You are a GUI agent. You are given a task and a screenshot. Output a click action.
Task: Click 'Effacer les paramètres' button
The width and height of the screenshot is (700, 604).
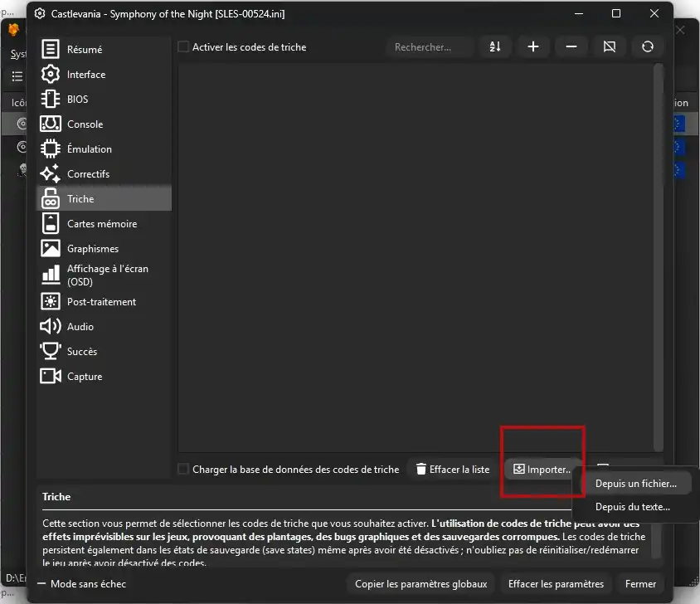click(x=556, y=584)
